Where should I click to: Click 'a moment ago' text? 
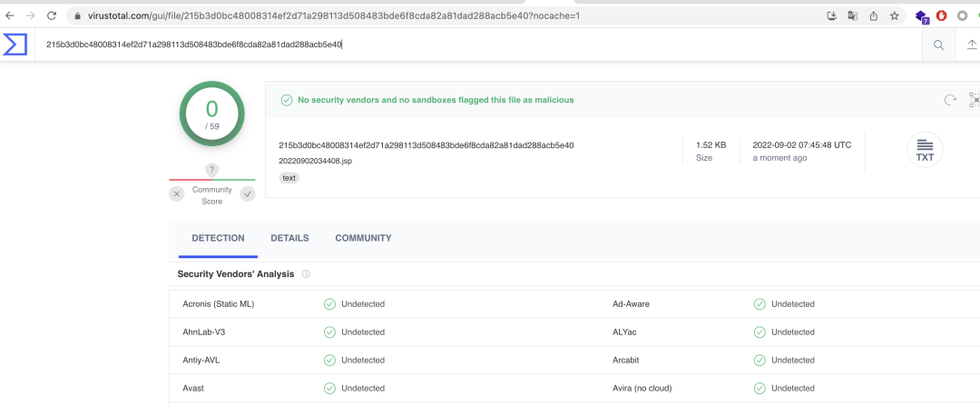pos(779,158)
